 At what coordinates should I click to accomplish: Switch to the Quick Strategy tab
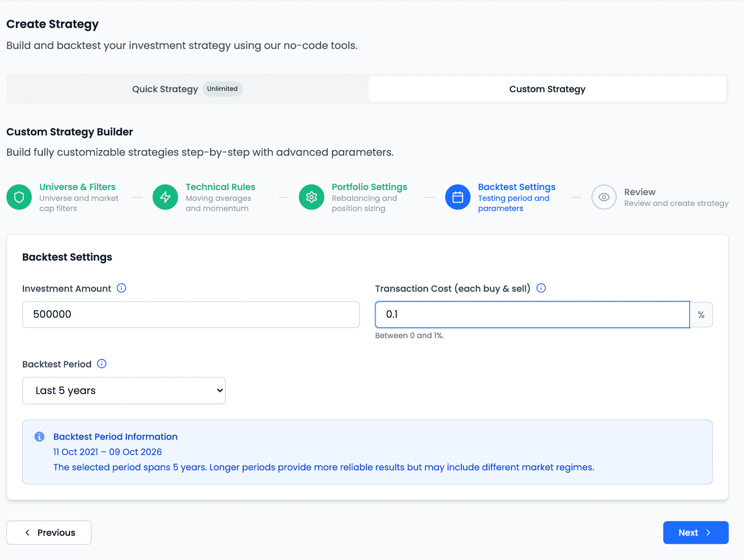click(187, 89)
